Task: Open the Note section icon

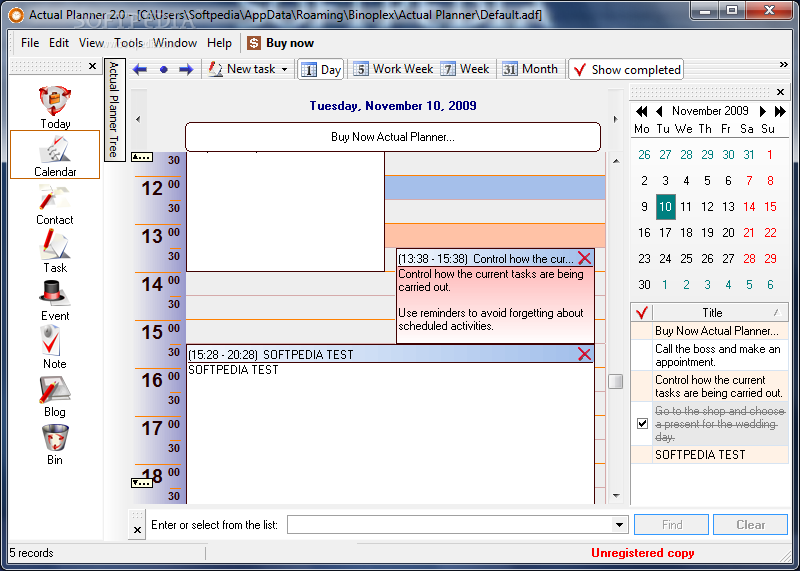Action: 55,346
